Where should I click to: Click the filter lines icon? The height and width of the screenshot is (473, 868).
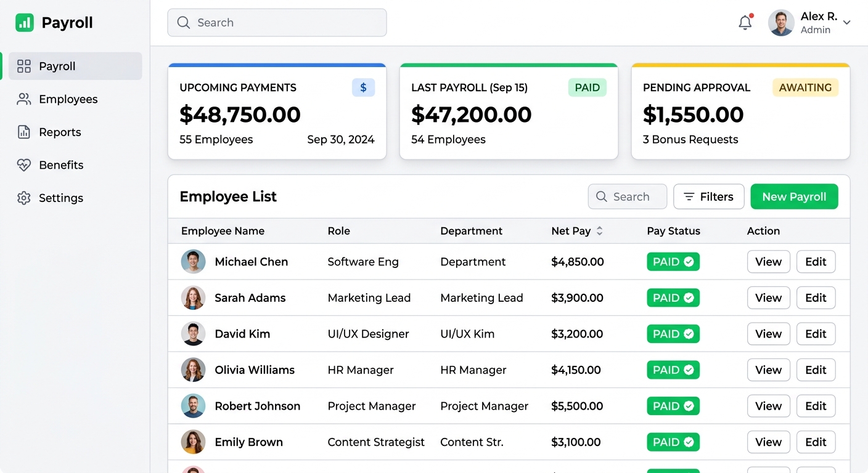tap(689, 196)
